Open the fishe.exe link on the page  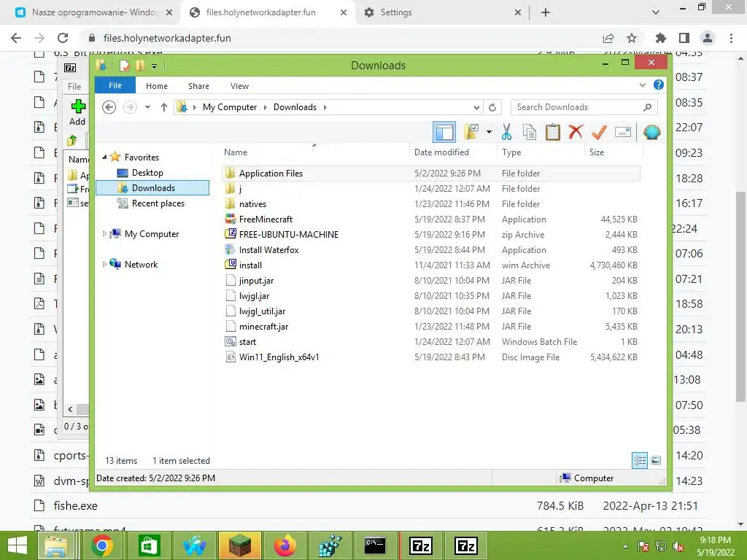75,506
